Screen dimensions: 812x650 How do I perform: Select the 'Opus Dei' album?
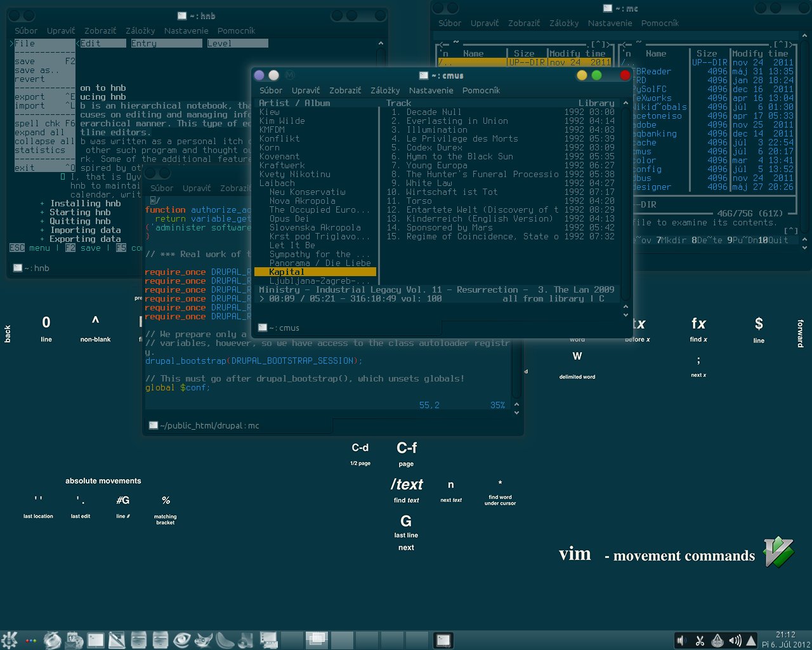pyautogui.click(x=289, y=218)
